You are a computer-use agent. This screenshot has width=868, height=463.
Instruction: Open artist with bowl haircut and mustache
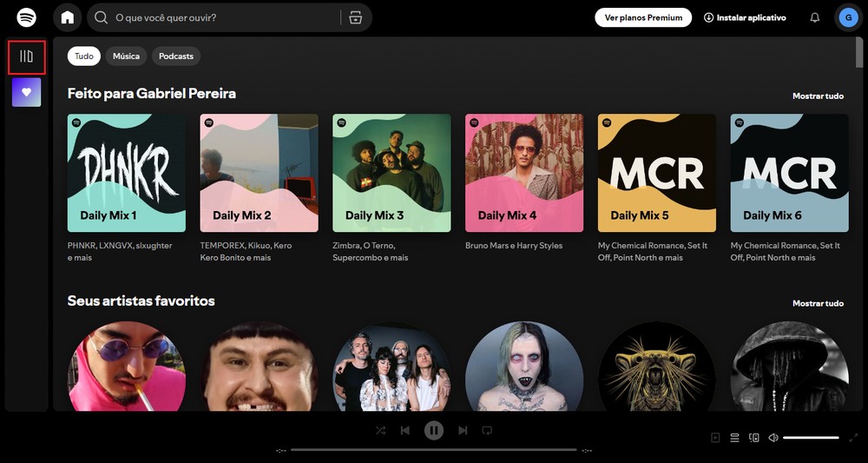[259, 367]
